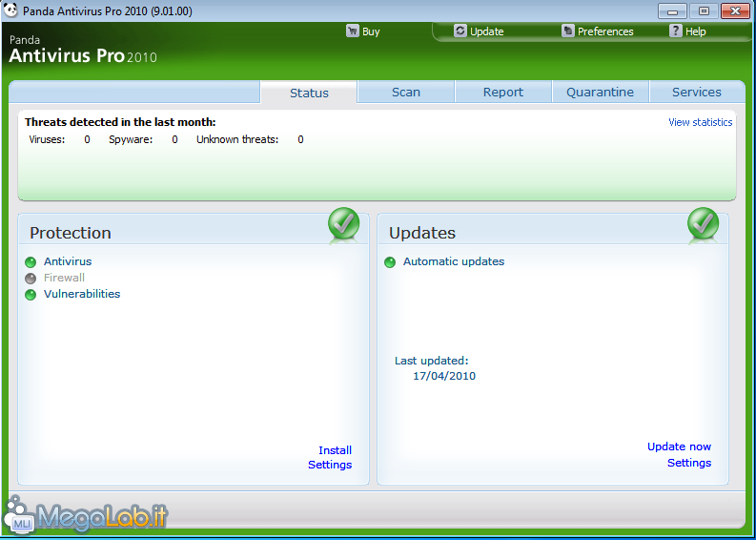Minimize the Panda Antivirus window
The height and width of the screenshot is (540, 756).
pos(673,11)
